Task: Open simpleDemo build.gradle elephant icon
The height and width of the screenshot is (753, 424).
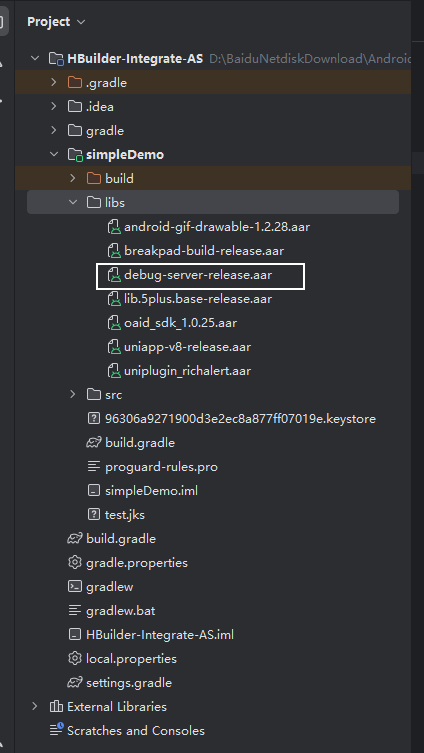Action: tap(93, 443)
